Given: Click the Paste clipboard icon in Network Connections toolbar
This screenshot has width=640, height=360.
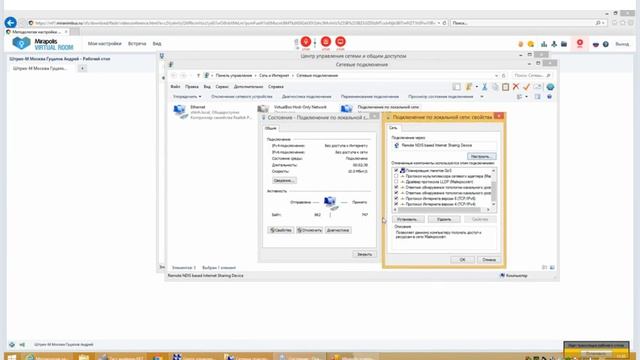Looking at the screenshot, I should (505, 87).
